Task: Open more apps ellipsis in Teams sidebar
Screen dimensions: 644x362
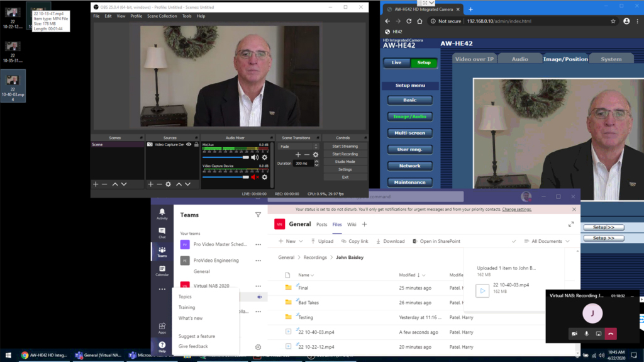Action: point(162,289)
